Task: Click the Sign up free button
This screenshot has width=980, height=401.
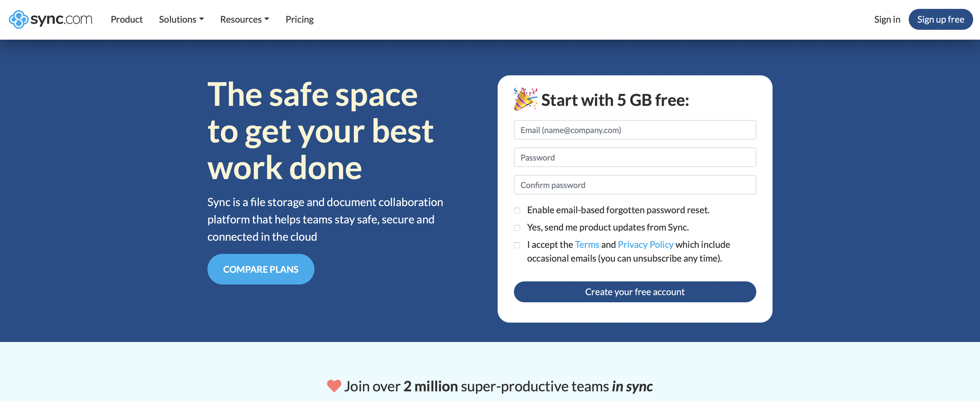Action: (941, 20)
